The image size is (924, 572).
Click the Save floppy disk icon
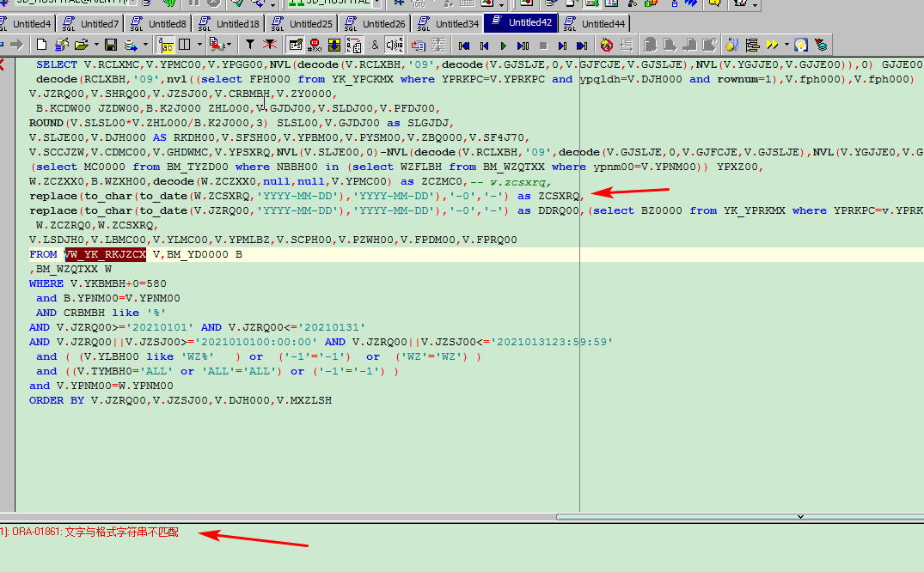pyautogui.click(x=110, y=45)
